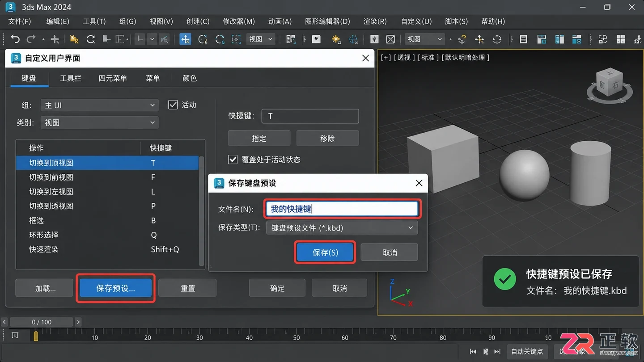Click the 指定 button
The width and height of the screenshot is (644, 362).
click(259, 139)
